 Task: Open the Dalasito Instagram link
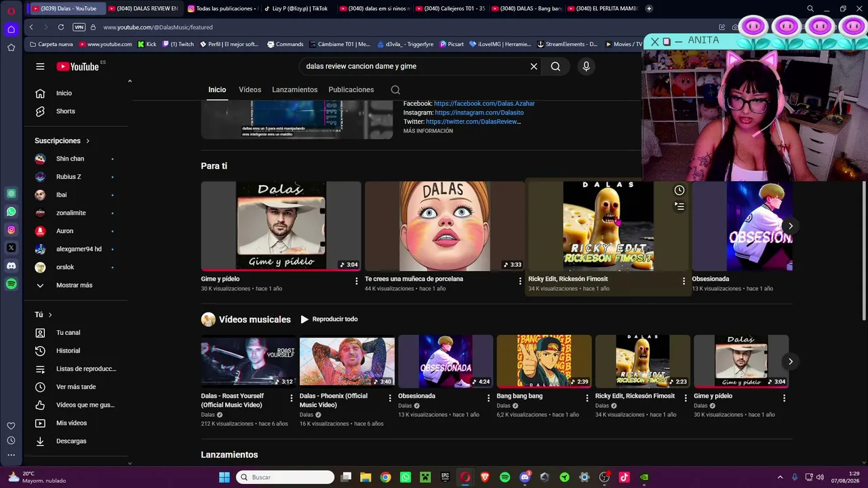click(x=479, y=113)
